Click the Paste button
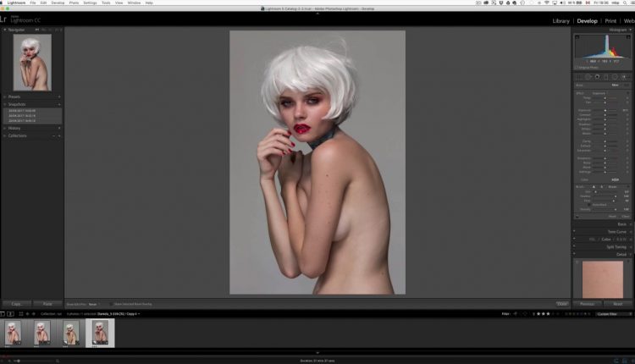 (x=47, y=304)
